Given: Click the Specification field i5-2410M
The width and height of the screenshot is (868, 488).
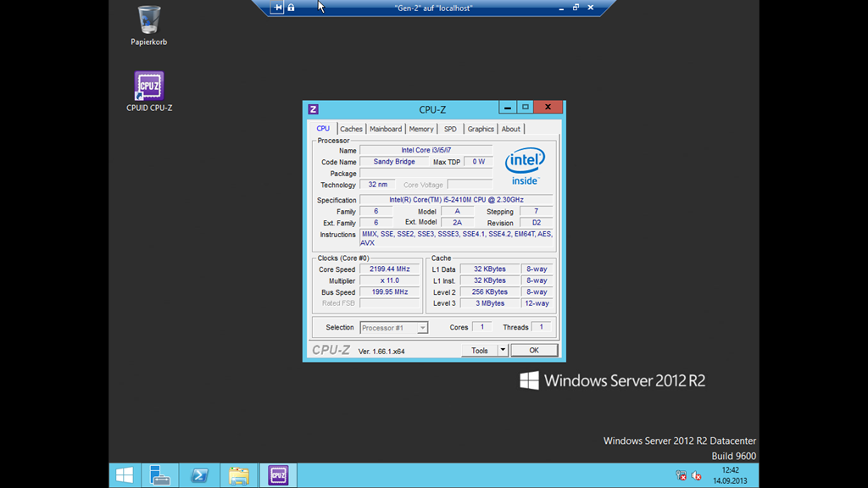Looking at the screenshot, I should pos(456,200).
